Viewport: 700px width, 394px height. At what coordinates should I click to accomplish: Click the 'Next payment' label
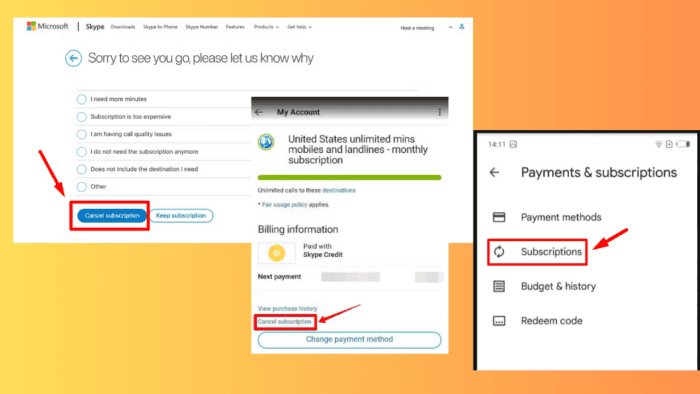tap(279, 277)
